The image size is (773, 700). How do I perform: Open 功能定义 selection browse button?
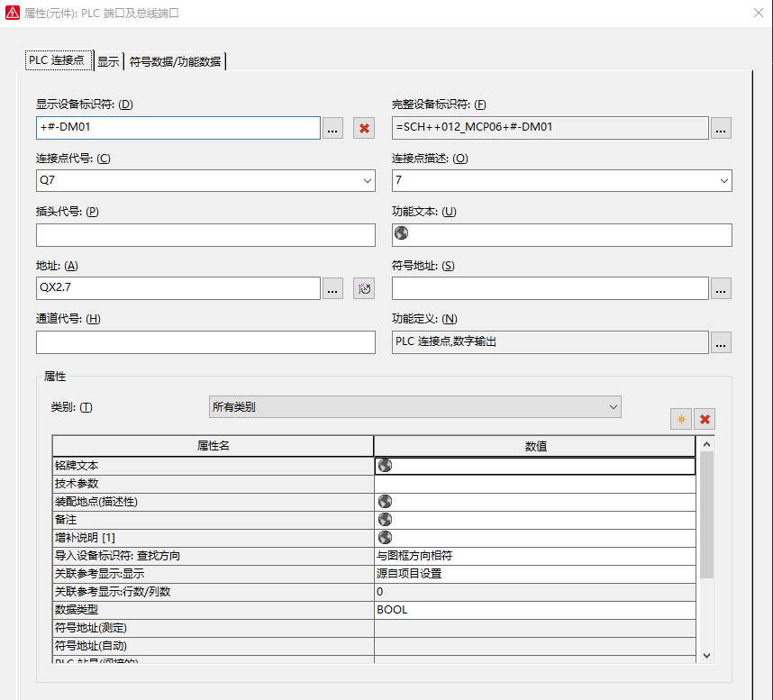[721, 342]
